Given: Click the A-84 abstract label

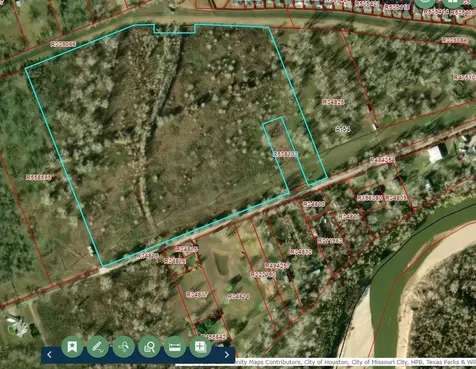Looking at the screenshot, I should 343,129.
